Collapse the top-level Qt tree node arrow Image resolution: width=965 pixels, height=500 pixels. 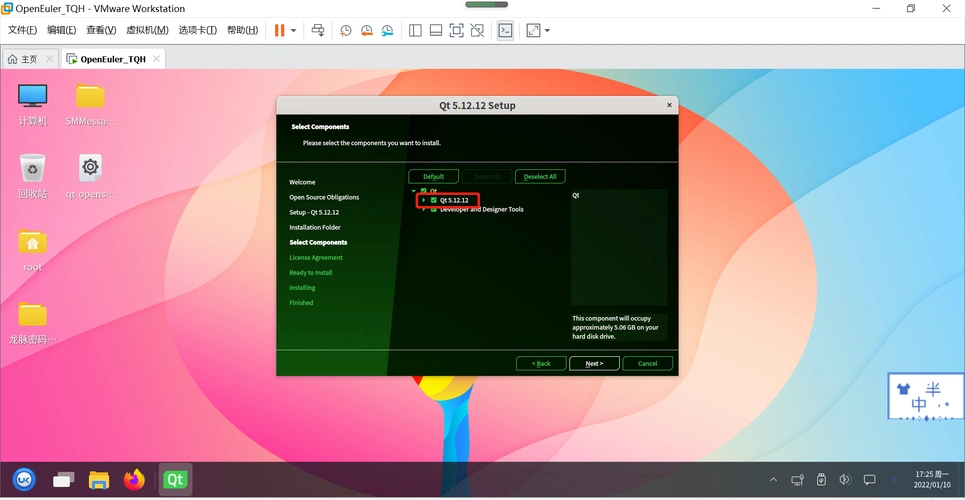click(x=414, y=191)
